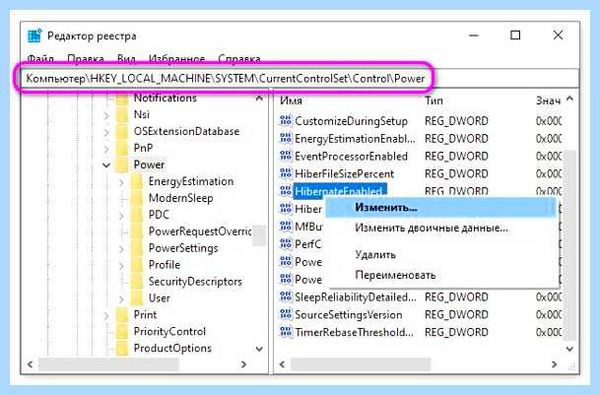This screenshot has width=600, height=395.
Task: Click the TimerRebaseThreshold... DWORD icon
Action: [285, 332]
